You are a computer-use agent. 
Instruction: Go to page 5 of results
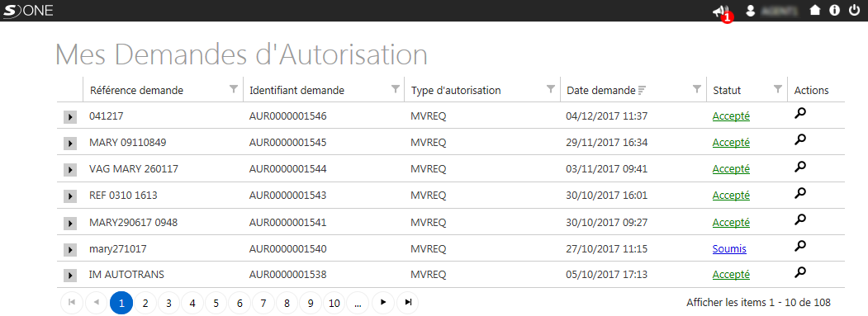tap(216, 303)
